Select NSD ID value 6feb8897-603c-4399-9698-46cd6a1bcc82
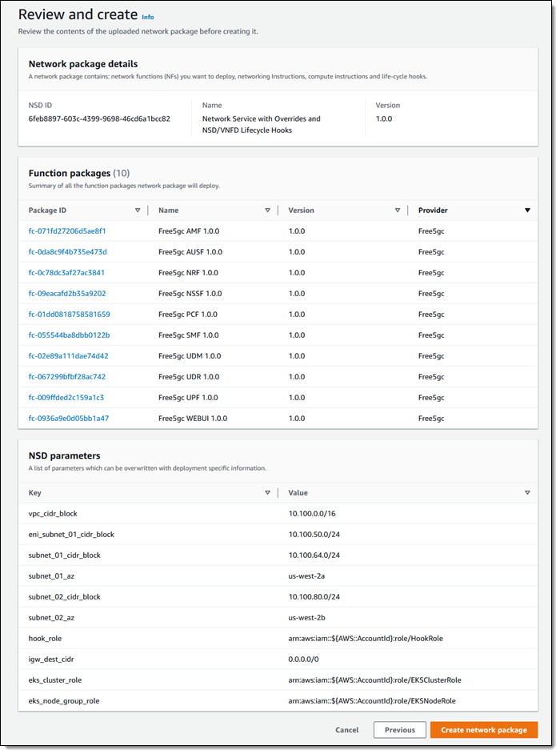This screenshot has height=754, width=560. click(x=99, y=118)
